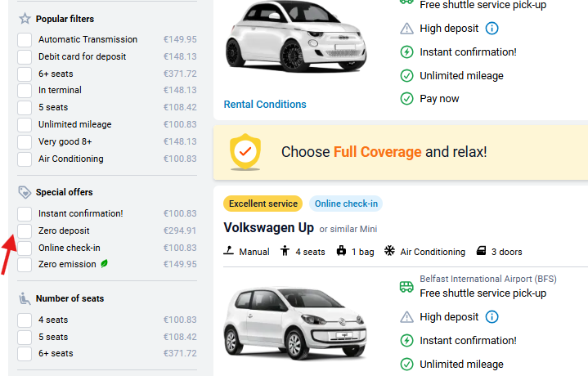The height and width of the screenshot is (376, 588).
Task: Click the shuttle bus icon for Belfast Airport
Action: 406,286
